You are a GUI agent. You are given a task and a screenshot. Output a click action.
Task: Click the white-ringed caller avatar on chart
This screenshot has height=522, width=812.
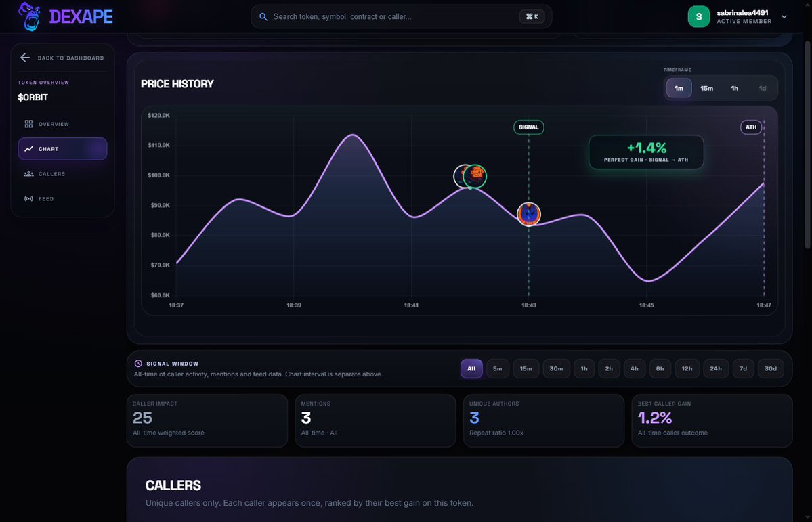click(458, 176)
